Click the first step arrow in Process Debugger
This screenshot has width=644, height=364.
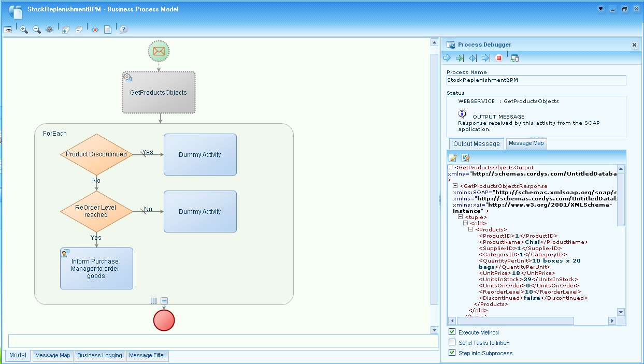pyautogui.click(x=447, y=57)
